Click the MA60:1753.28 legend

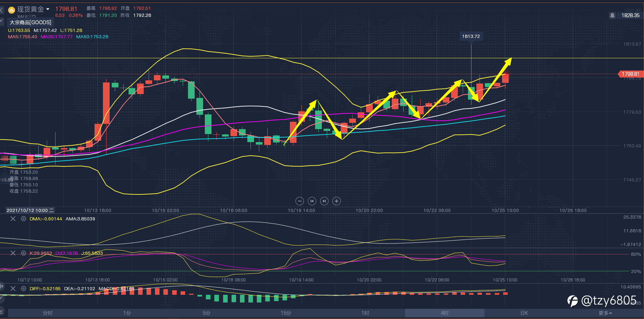[x=92, y=37]
